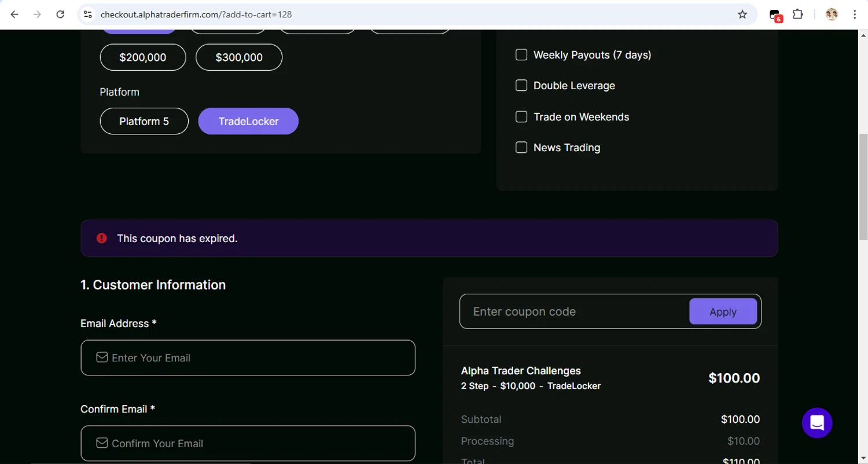Image resolution: width=868 pixels, height=464 pixels.
Task: Focus the Enter coupon code field
Action: 575,312
